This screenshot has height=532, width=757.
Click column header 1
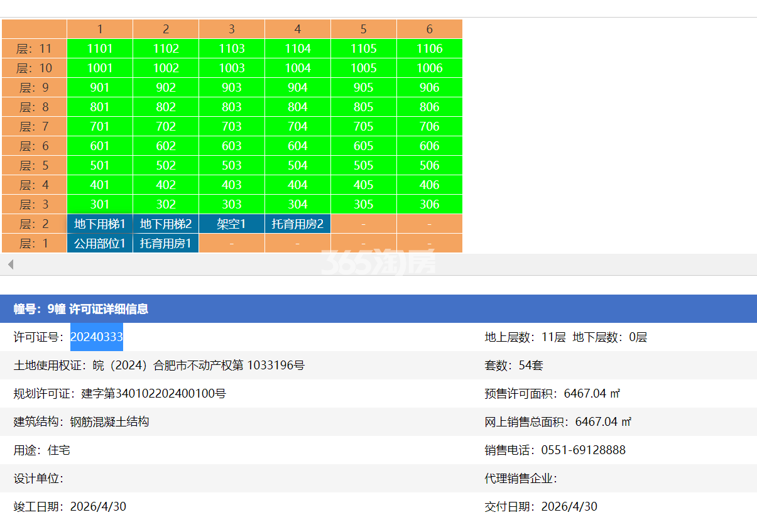click(100, 29)
